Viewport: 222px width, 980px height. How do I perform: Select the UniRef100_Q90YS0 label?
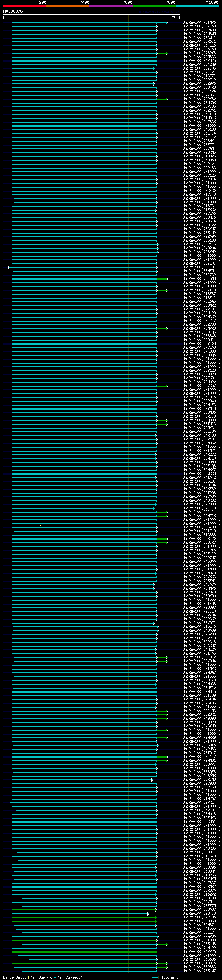(x=199, y=99)
